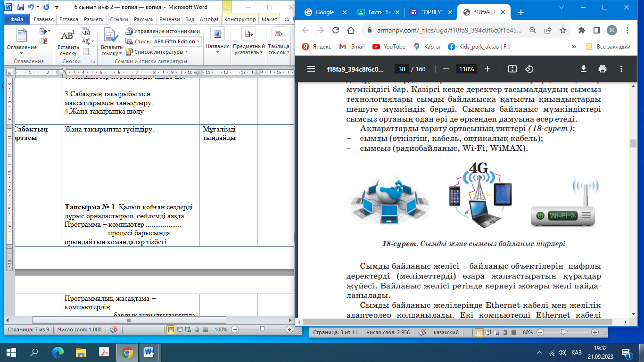Print the PDF document
This screenshot has width=644, height=362.
tap(602, 69)
